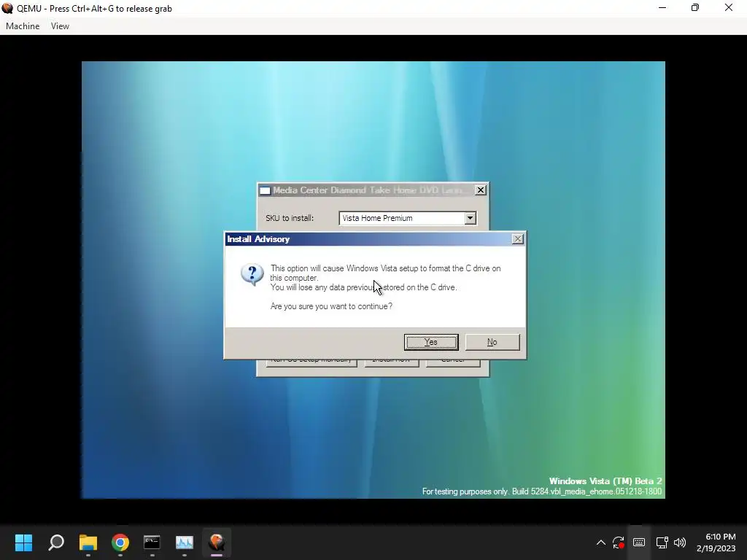The width and height of the screenshot is (747, 560).
Task: Open network display tray icon
Action: [662, 542]
